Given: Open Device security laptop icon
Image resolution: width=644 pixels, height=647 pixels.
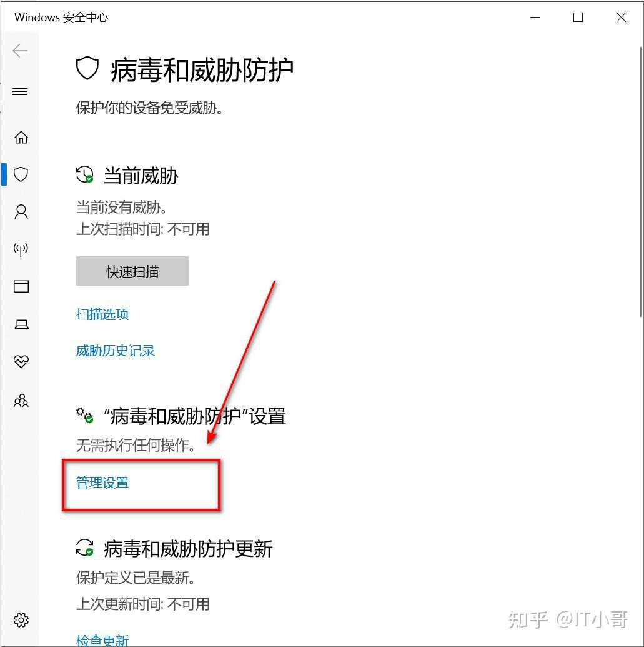Looking at the screenshot, I should click(x=21, y=324).
